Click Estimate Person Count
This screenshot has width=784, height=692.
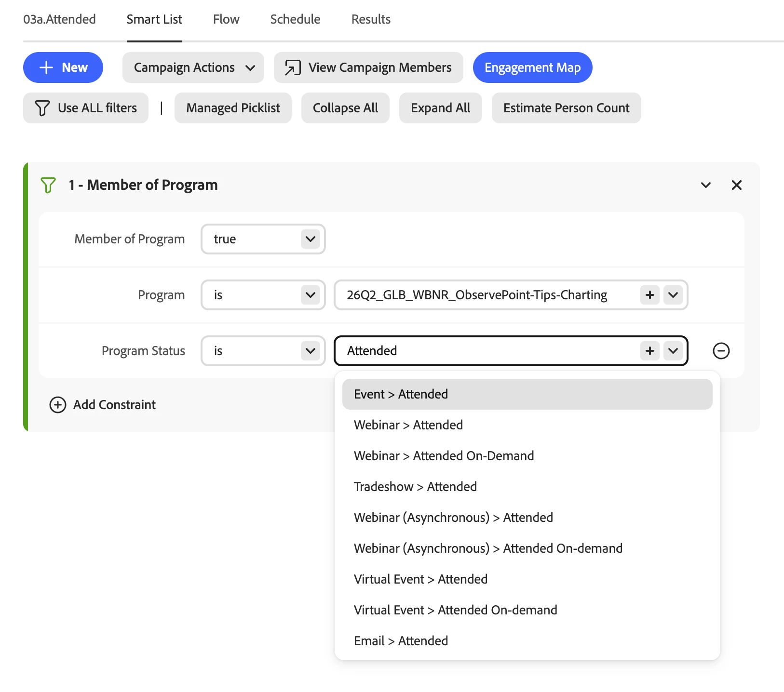(567, 108)
